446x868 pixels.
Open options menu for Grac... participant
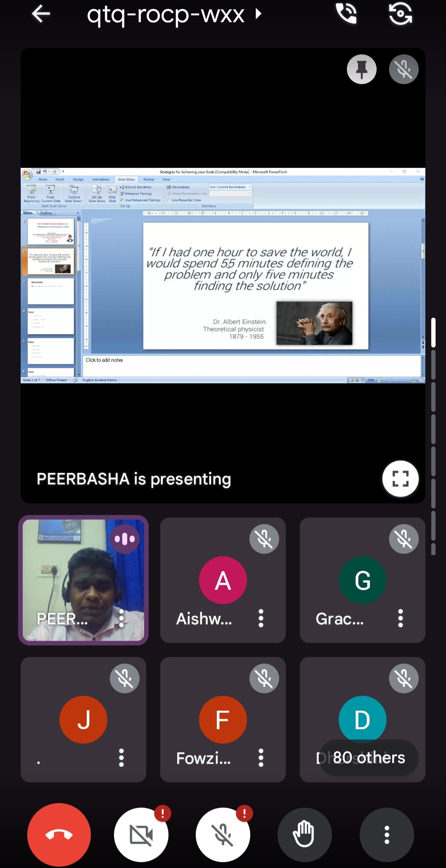tap(400, 618)
